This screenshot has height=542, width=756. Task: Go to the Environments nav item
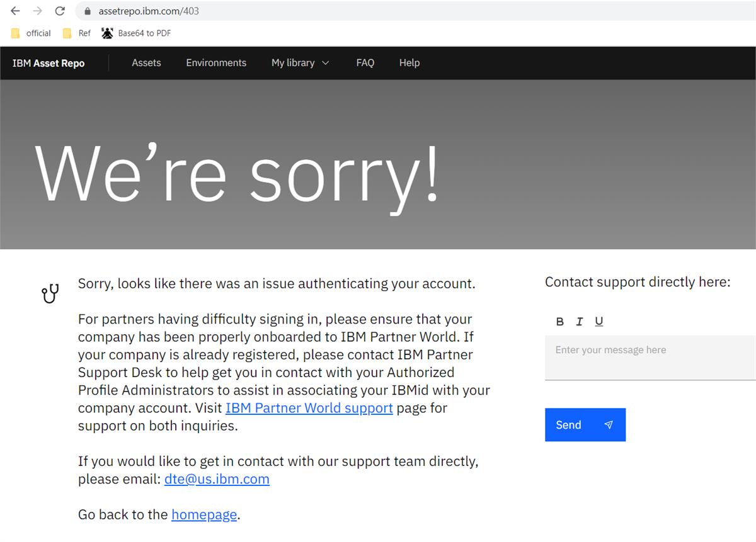tap(216, 63)
